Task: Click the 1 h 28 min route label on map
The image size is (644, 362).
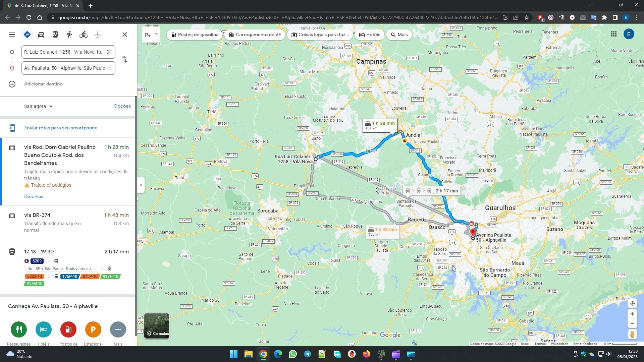Action: coord(380,125)
